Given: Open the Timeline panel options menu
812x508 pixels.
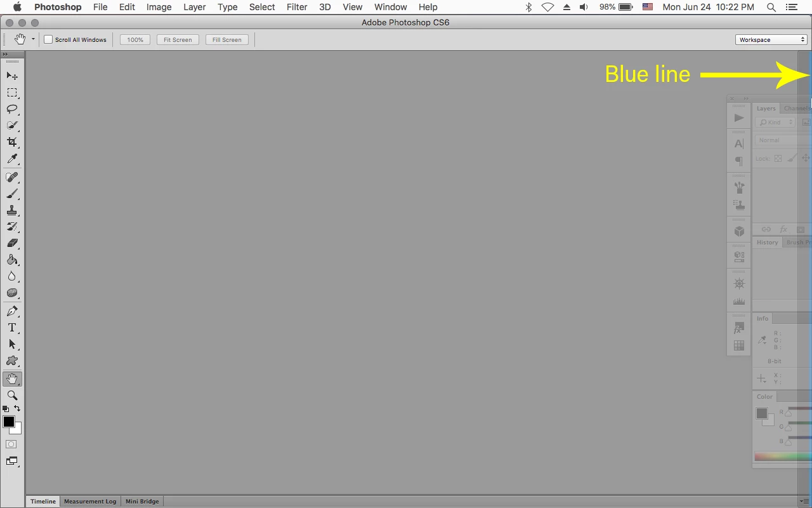Looking at the screenshot, I should 805,501.
